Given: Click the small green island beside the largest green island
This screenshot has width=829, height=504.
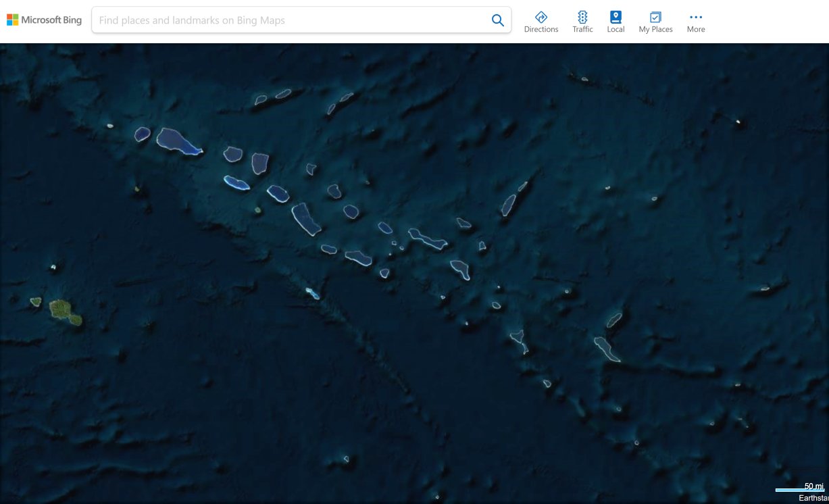Looking at the screenshot, I should click(36, 301).
